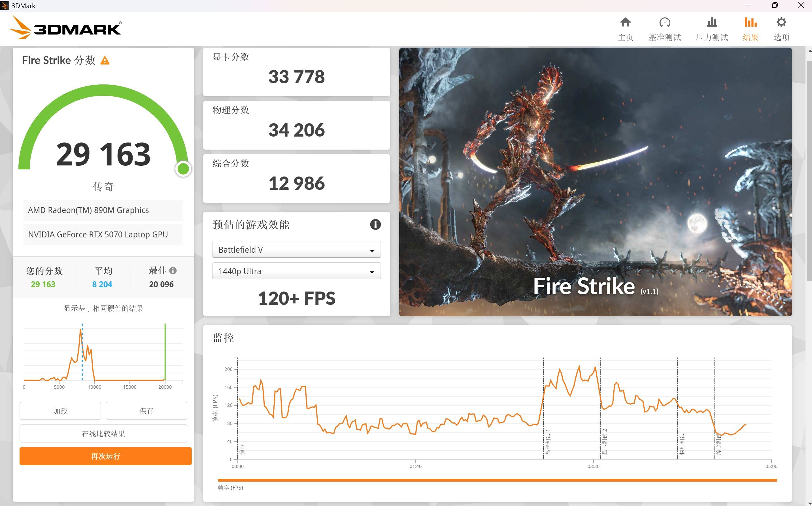Open the Benchmarks (基准测试) gauge icon

(664, 22)
